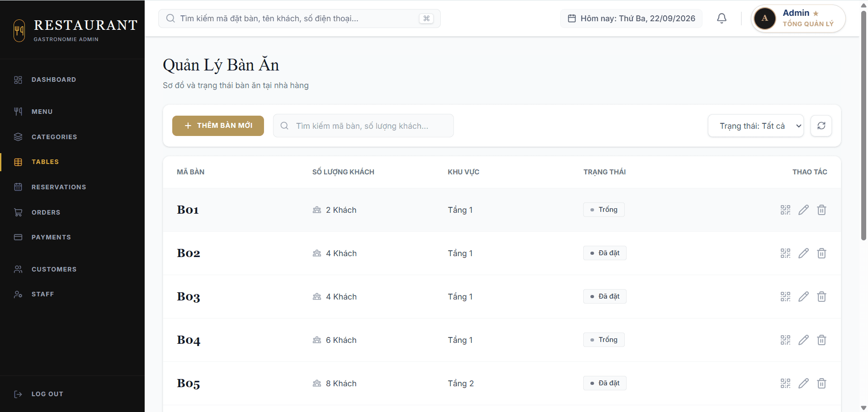
Task: Edit table B03 with pencil icon
Action: [803, 297]
